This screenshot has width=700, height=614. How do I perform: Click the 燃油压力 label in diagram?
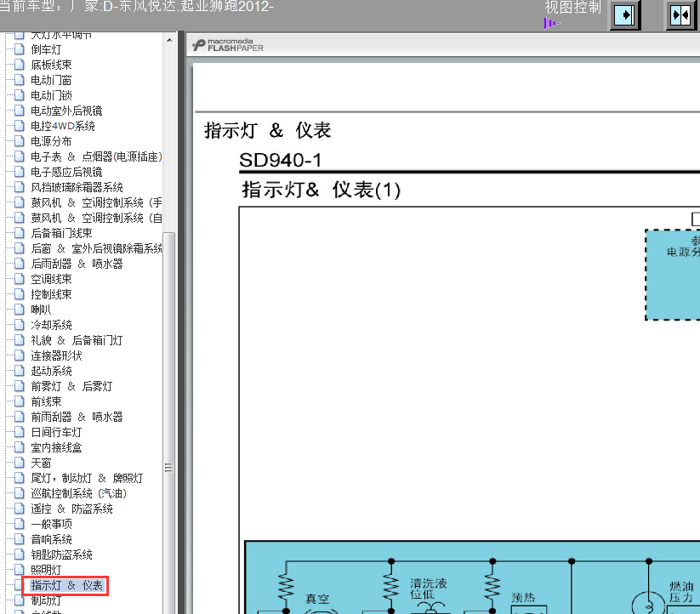(681, 592)
